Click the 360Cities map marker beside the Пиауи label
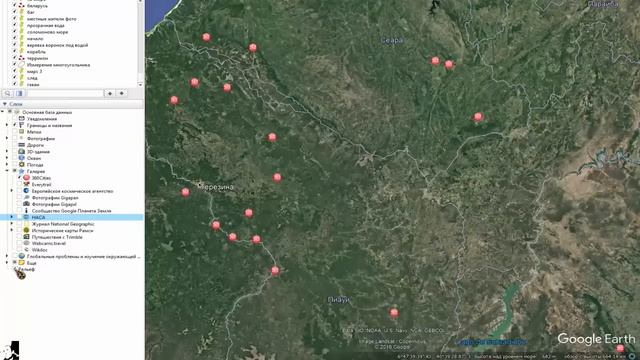640x360 pixels. click(394, 313)
